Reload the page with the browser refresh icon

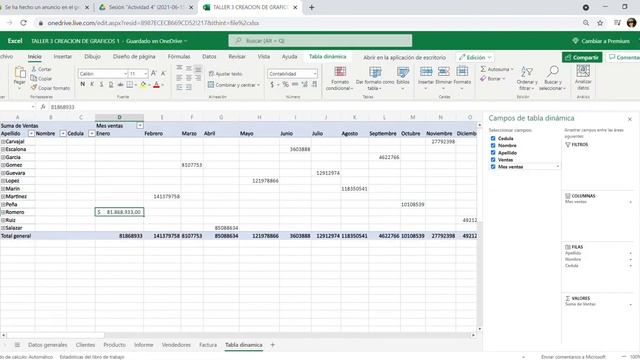(24, 23)
